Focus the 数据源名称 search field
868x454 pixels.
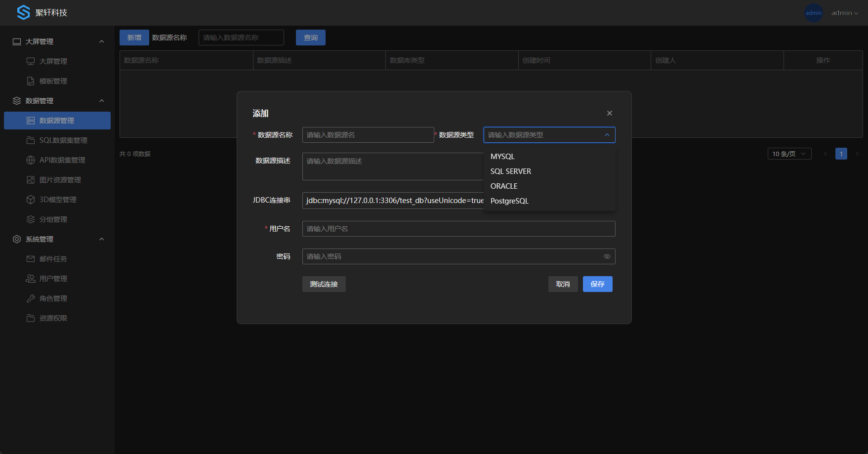click(241, 38)
